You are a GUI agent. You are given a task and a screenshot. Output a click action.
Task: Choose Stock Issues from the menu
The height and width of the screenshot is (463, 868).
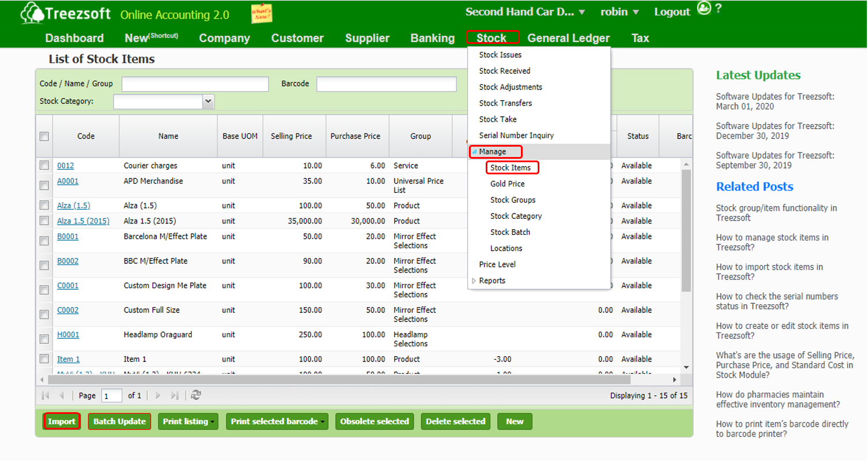[500, 55]
